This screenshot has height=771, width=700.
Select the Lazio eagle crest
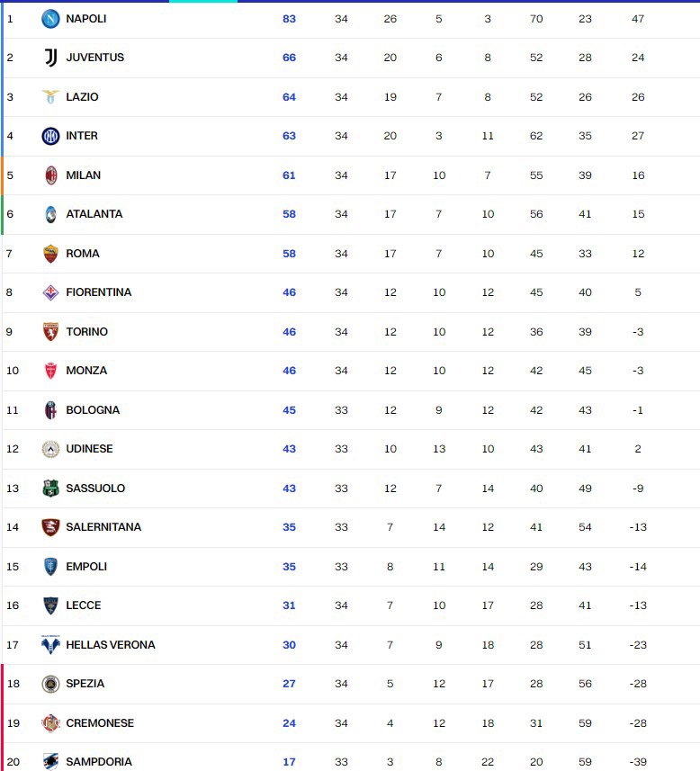tap(50, 97)
